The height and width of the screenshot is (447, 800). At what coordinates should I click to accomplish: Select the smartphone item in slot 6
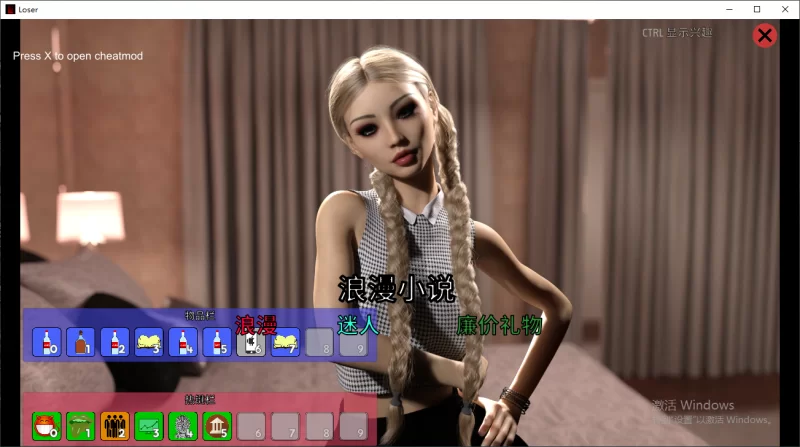[252, 343]
